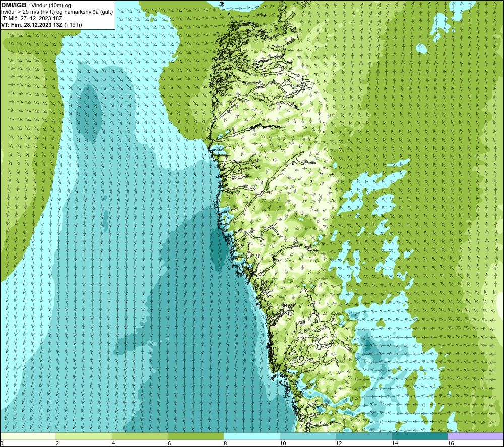This screenshot has width=504, height=447.
Task: Click the 'IT: Mið. 27. 12. 2023 18Z' line
Action: [31, 18]
